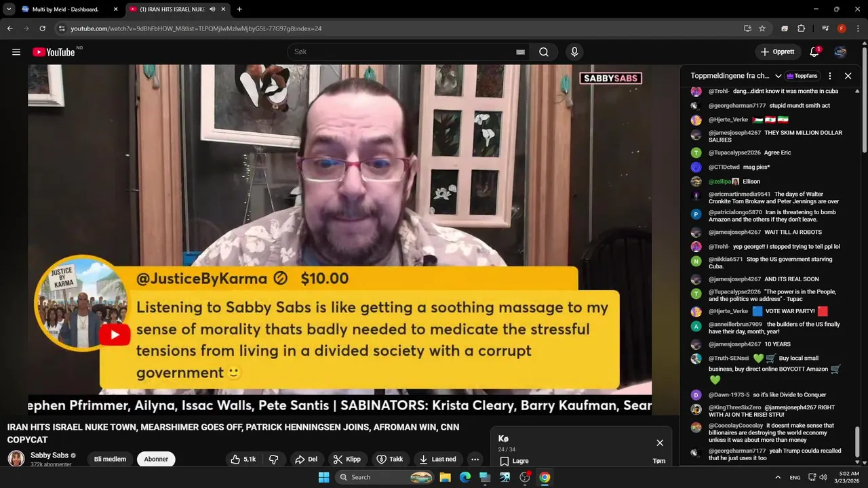868x488 pixels.
Task: Show hidden system tray icons chevron
Action: 778,477
